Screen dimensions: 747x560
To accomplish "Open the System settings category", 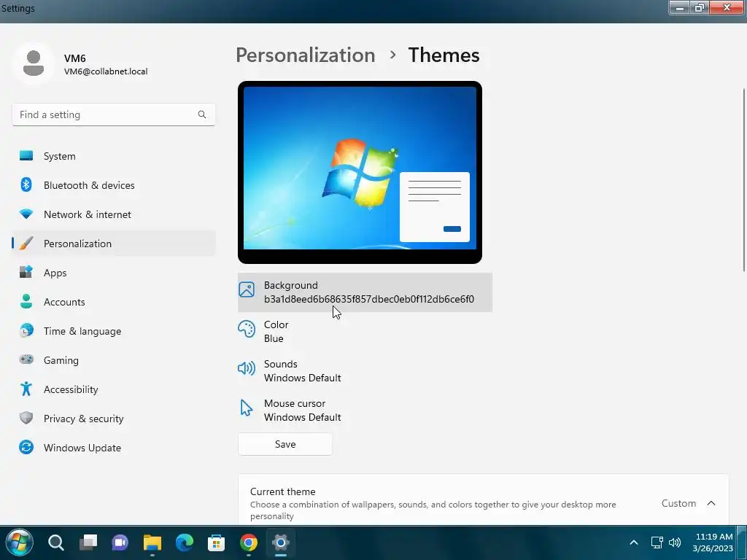I will [113, 156].
